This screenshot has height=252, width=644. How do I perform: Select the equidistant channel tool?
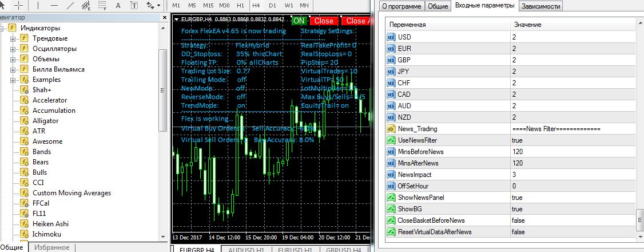(86, 5)
